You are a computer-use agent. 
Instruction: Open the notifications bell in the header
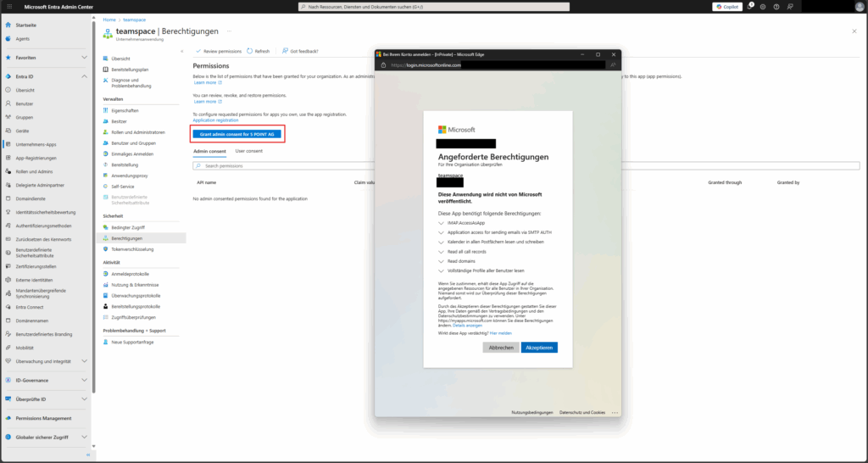tap(750, 7)
